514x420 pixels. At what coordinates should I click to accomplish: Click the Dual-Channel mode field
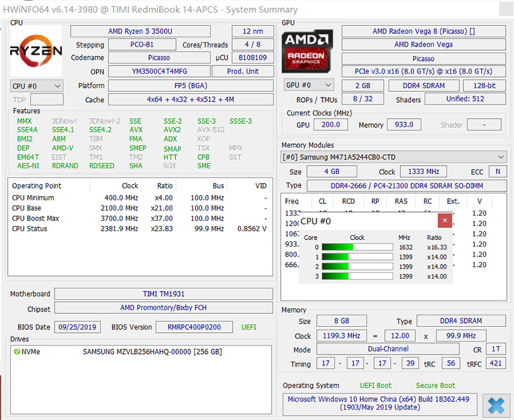[388, 349]
